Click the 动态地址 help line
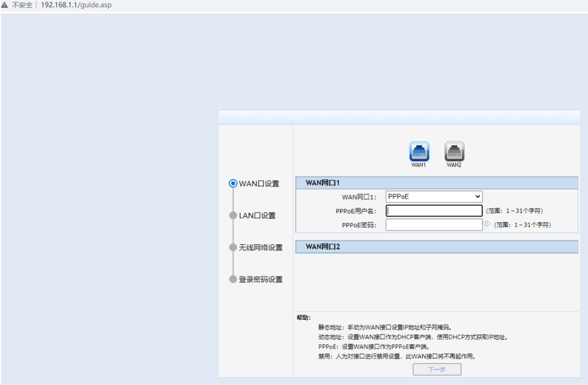588x385 pixels. (x=413, y=337)
